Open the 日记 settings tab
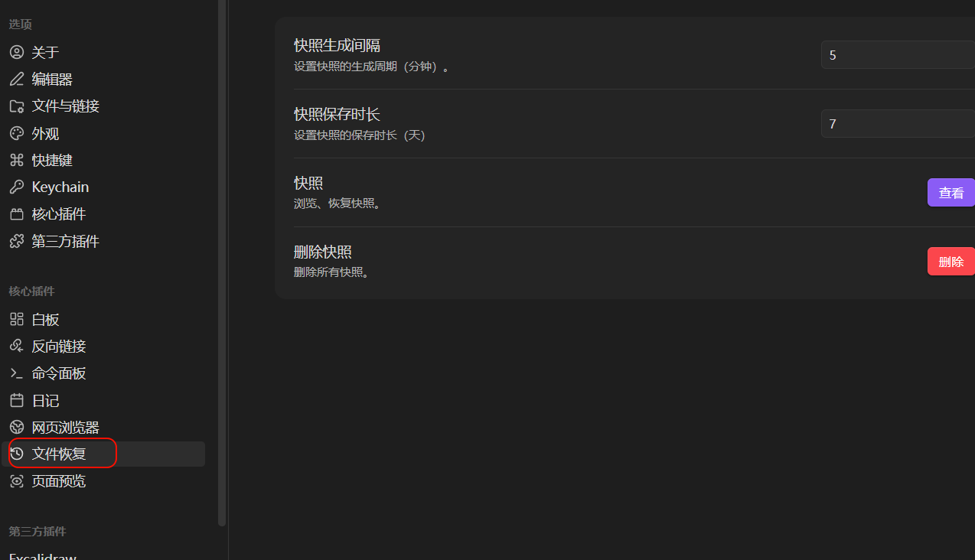Screen dimensions: 975x560 point(45,400)
